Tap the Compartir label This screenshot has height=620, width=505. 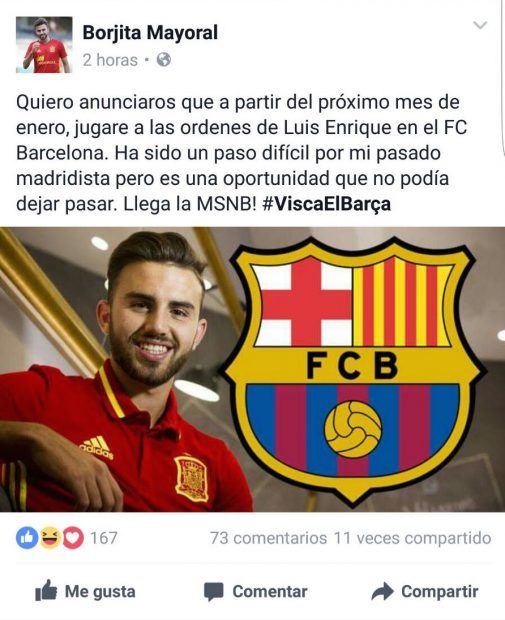click(x=440, y=592)
